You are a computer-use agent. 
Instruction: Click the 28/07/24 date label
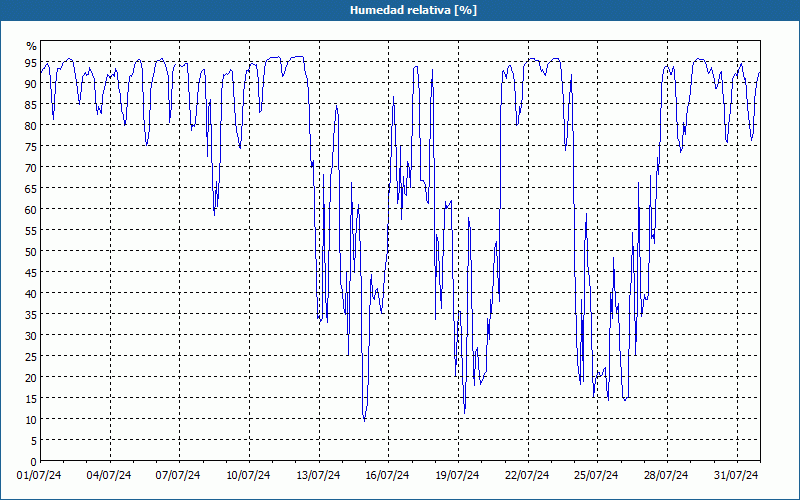click(666, 476)
